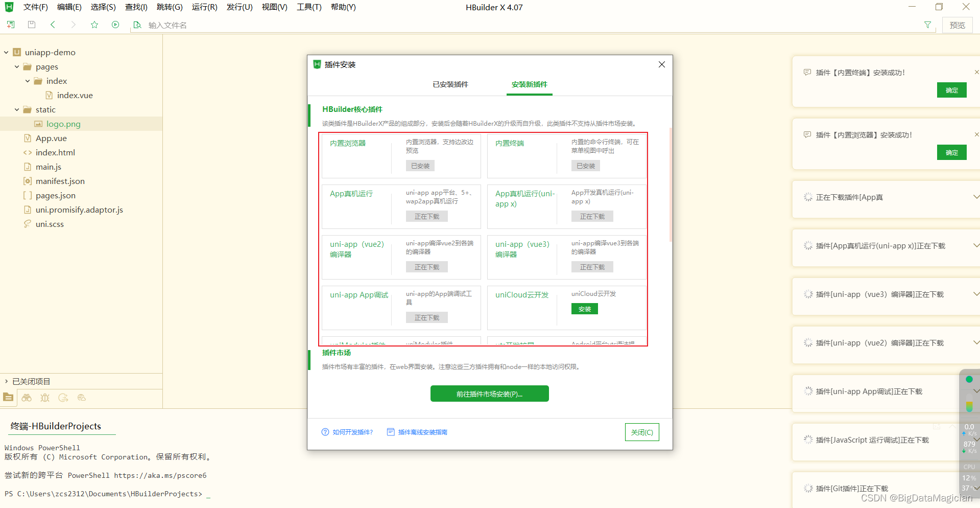Click the 如何开发插件 help icon

(x=325, y=432)
